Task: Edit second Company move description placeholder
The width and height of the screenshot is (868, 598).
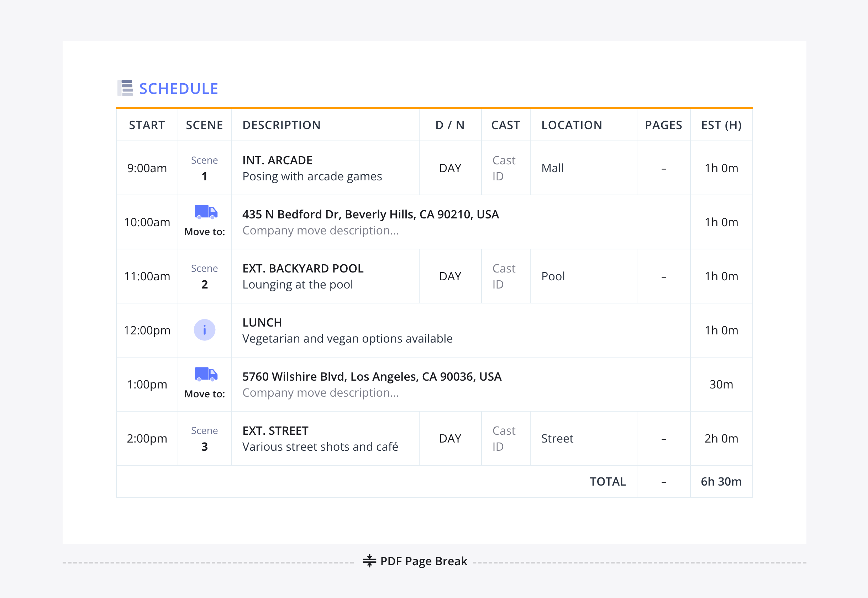Action: point(320,393)
